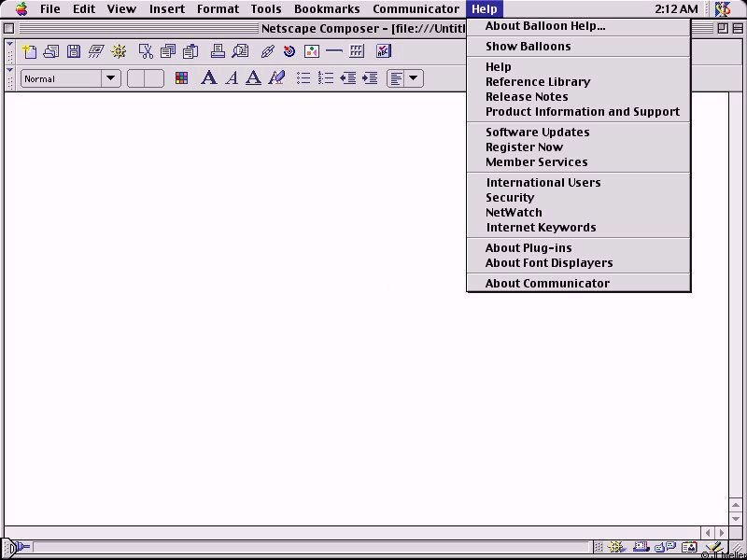Open the font size selector box
This screenshot has width=747, height=560.
(x=146, y=78)
